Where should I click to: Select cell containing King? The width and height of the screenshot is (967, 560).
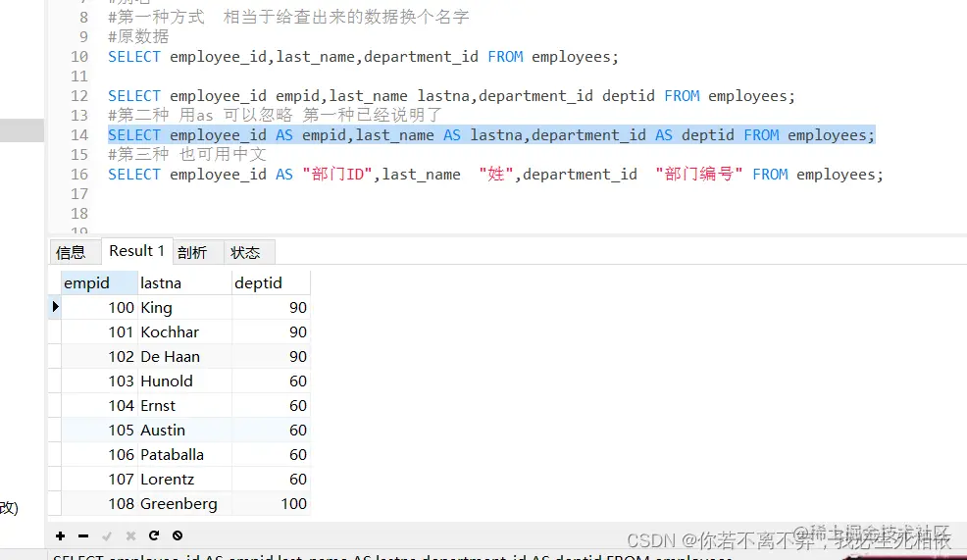[185, 307]
